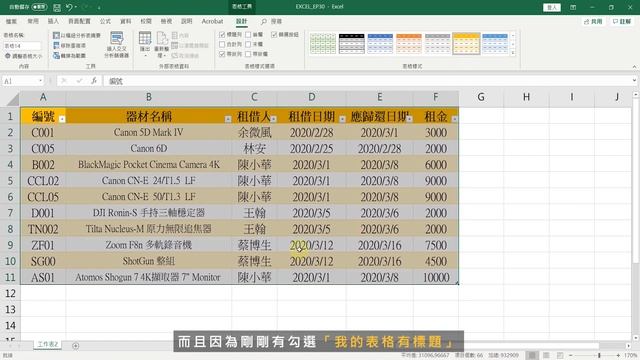The height and width of the screenshot is (360, 640).
Task: Switch to the 資料 (Data) ribbon tab
Action: click(126, 21)
